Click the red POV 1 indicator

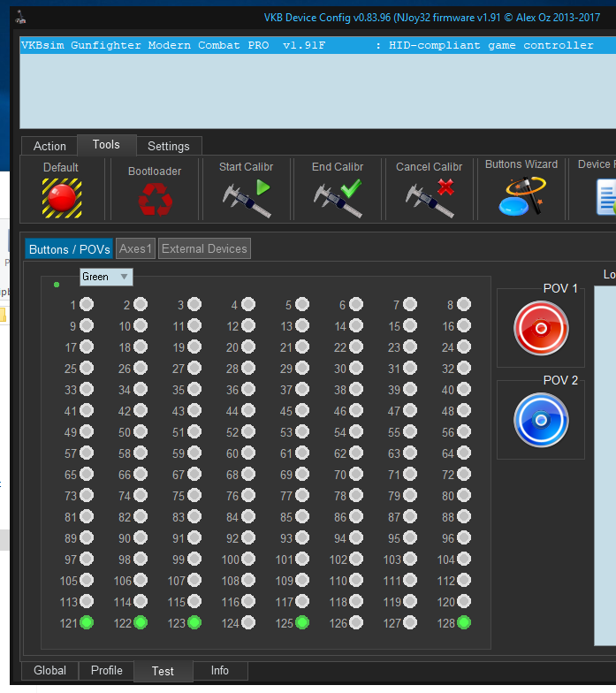[541, 329]
